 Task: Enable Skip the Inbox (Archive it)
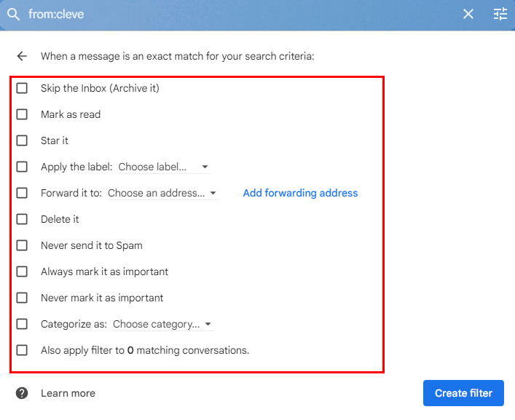[22, 88]
